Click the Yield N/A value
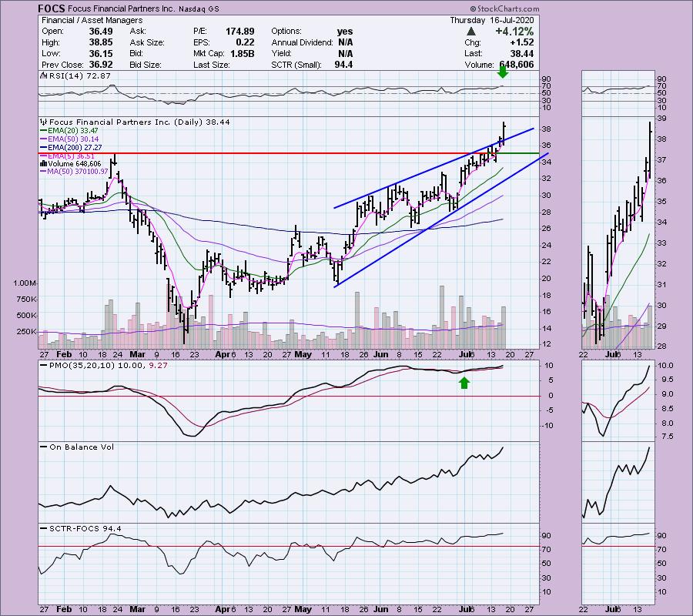Viewport: 693px width, 616px height. (x=345, y=53)
